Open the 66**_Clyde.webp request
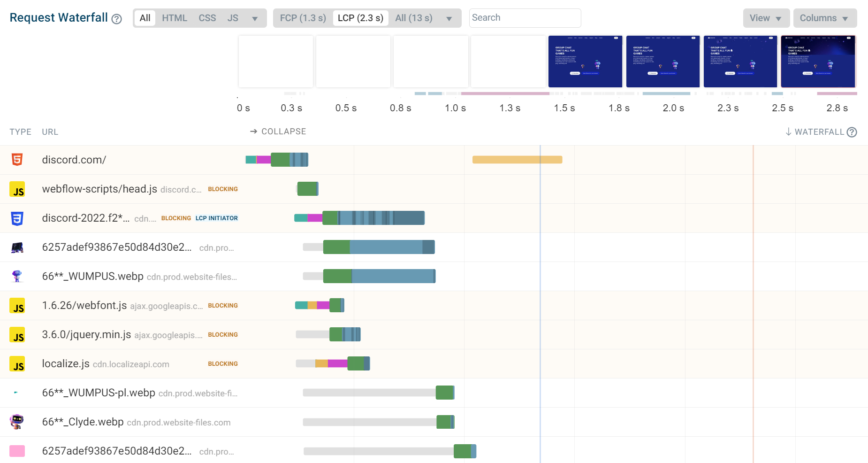This screenshot has width=868, height=463. 83,422
